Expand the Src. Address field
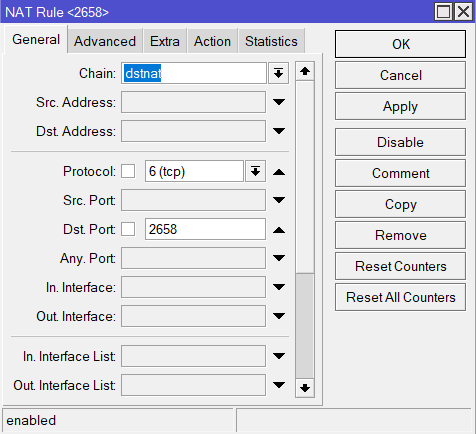Viewport: 476px width, 434px height. pyautogui.click(x=279, y=102)
